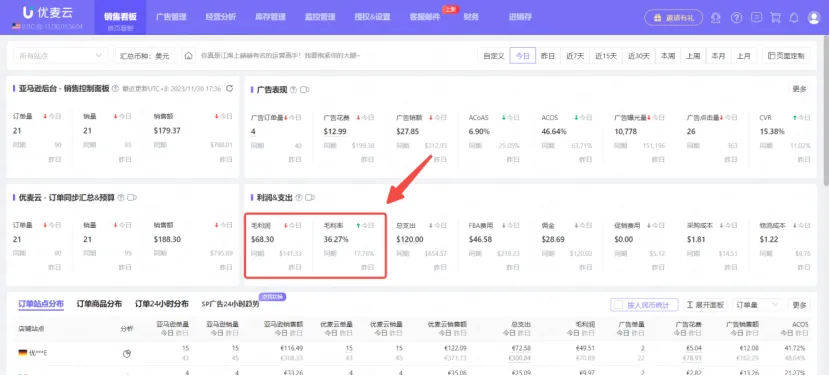Open the user avatar profile icon
This screenshot has height=376, width=830.
814,17
